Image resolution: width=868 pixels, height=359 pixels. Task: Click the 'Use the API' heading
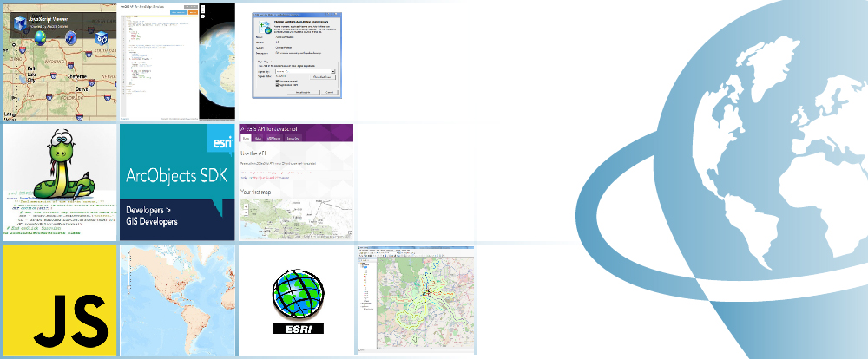[x=254, y=152]
